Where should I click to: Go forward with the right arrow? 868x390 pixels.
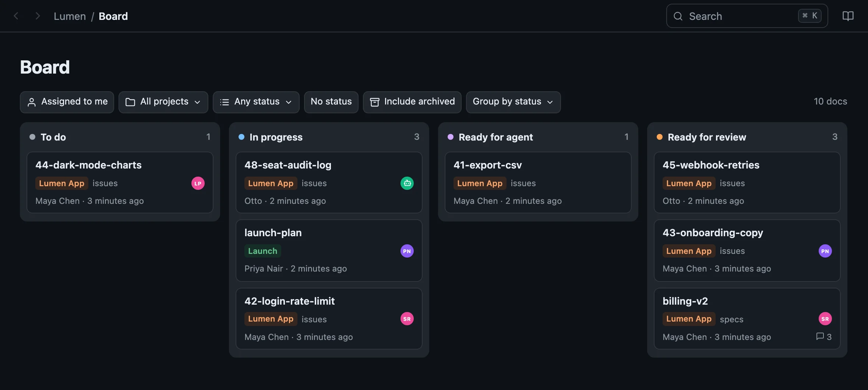(x=38, y=16)
